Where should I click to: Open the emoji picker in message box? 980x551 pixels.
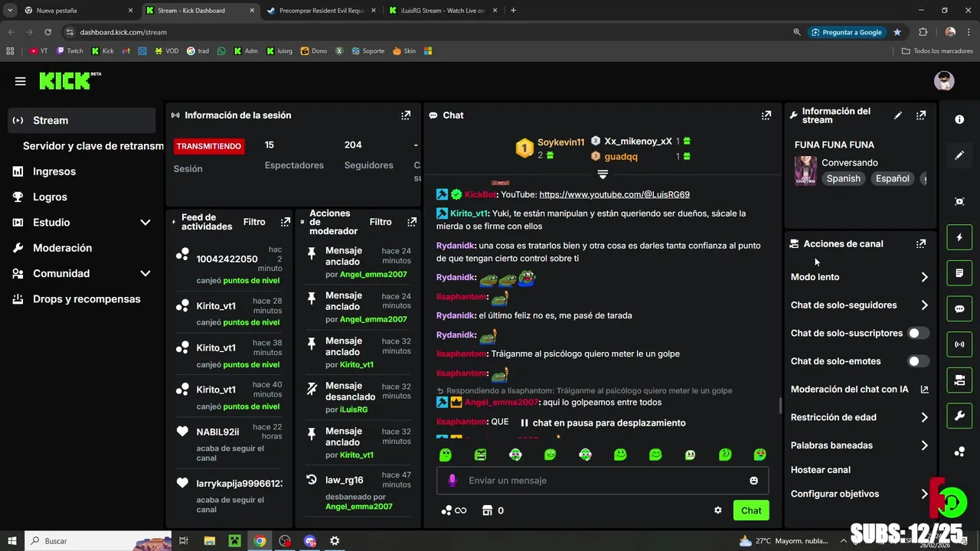pos(753,481)
